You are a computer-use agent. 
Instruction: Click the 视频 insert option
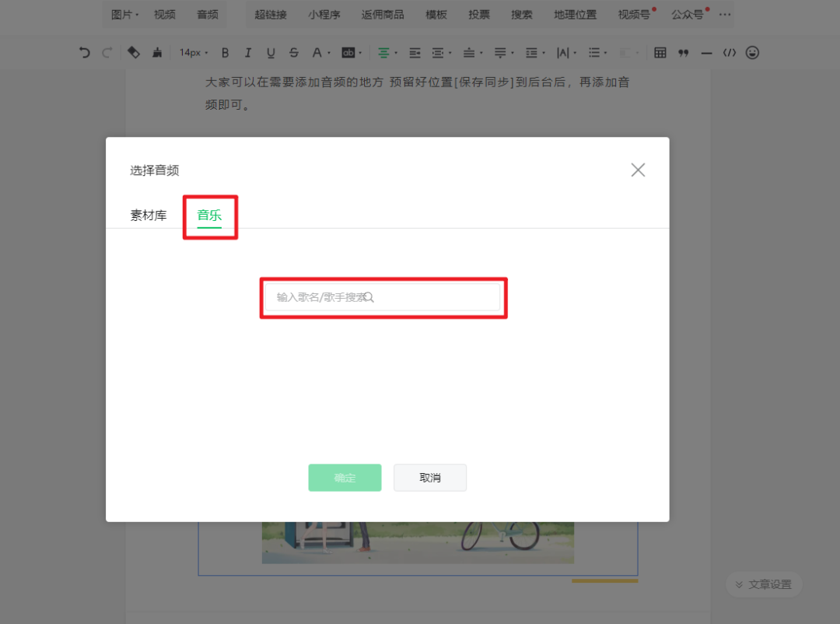[164, 15]
